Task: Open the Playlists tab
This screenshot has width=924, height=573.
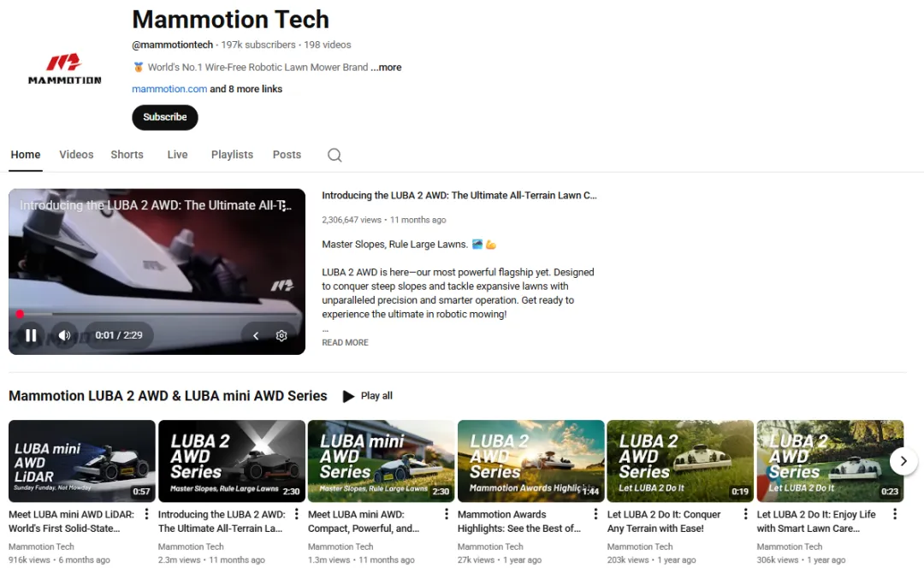Action: (x=232, y=155)
